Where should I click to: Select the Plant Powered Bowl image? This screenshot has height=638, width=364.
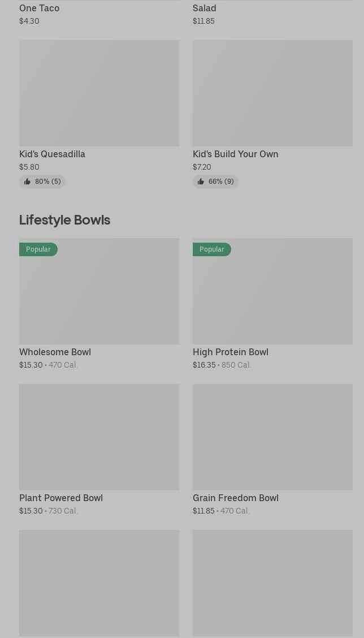click(x=99, y=437)
